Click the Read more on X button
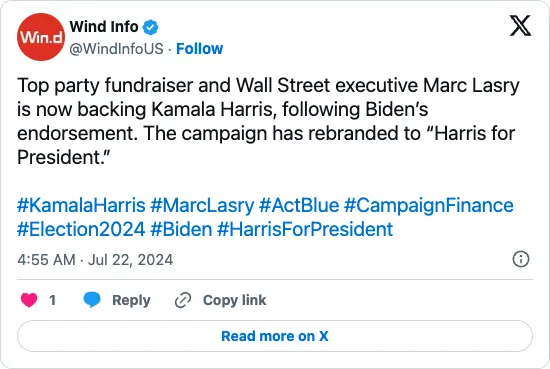Viewport: 550px width, 369px height. click(275, 336)
